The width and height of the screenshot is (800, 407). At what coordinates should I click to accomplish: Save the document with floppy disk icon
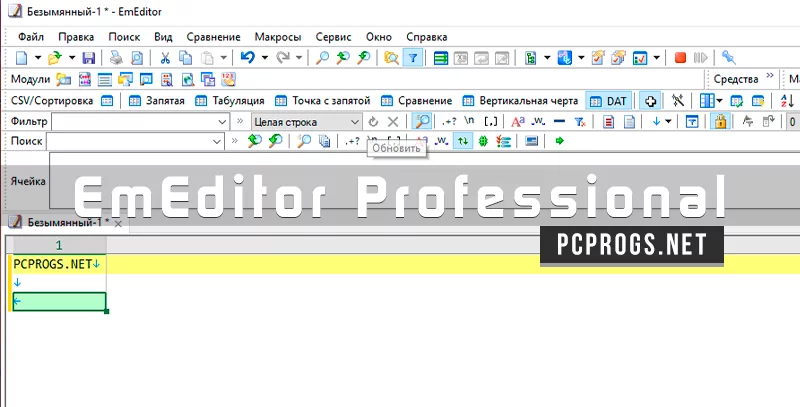89,58
